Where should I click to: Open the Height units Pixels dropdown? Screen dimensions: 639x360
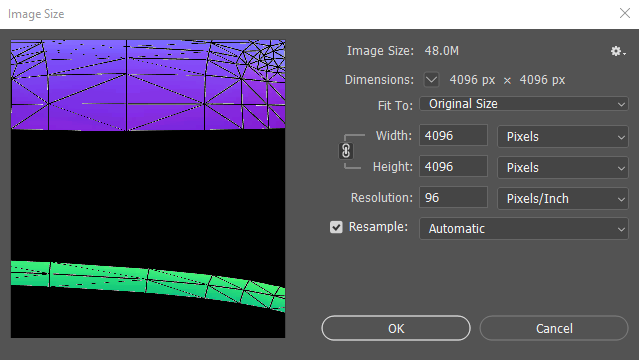(x=563, y=168)
